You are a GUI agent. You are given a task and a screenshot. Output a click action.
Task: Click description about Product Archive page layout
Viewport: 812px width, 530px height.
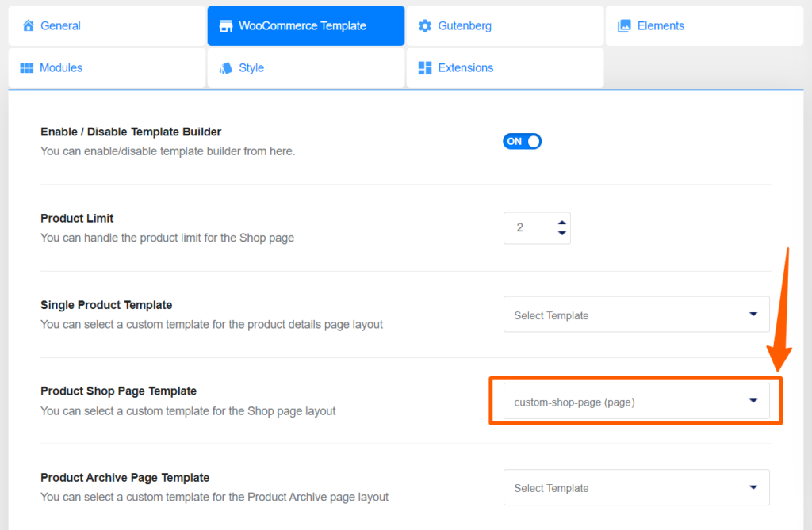click(214, 497)
